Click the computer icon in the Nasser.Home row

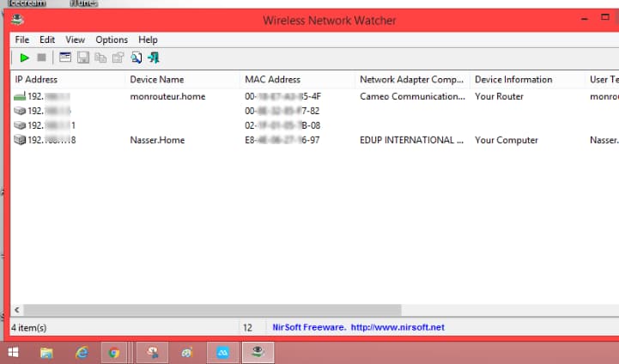point(20,140)
